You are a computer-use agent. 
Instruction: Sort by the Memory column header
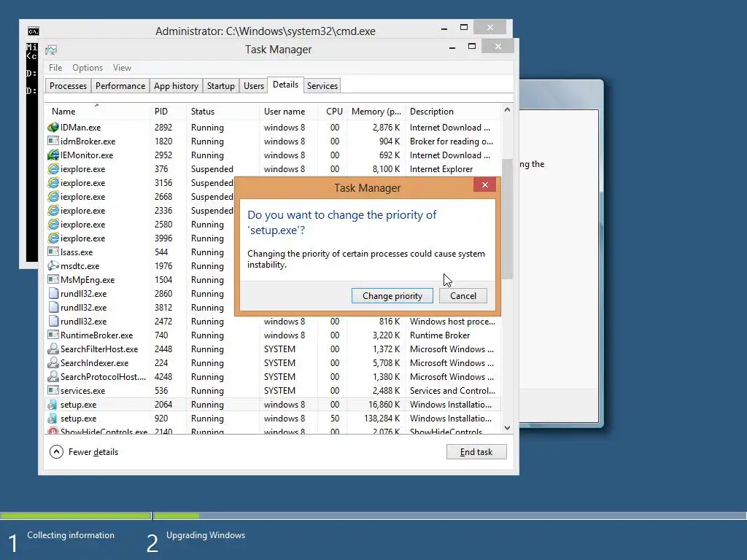pyautogui.click(x=376, y=112)
